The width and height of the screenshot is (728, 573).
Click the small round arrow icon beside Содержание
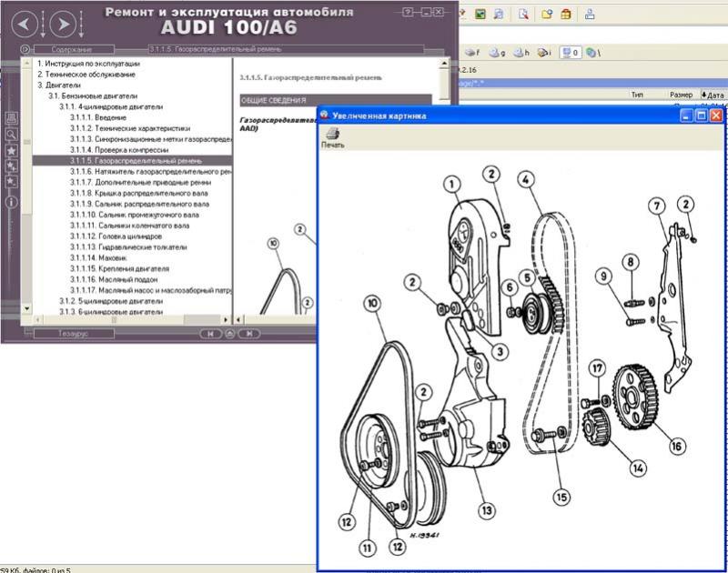pyautogui.click(x=25, y=49)
